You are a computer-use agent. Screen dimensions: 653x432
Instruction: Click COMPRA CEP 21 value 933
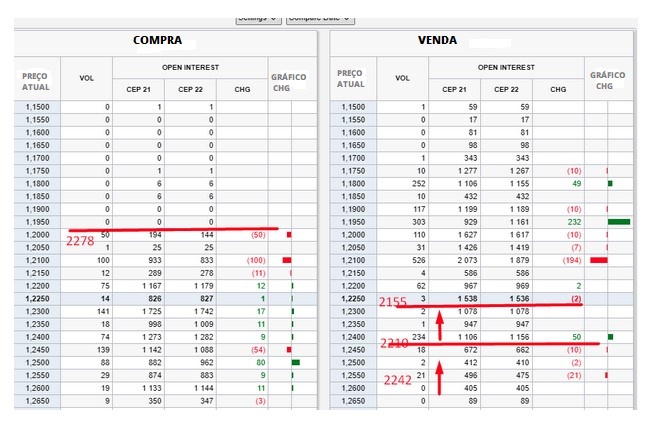155,260
